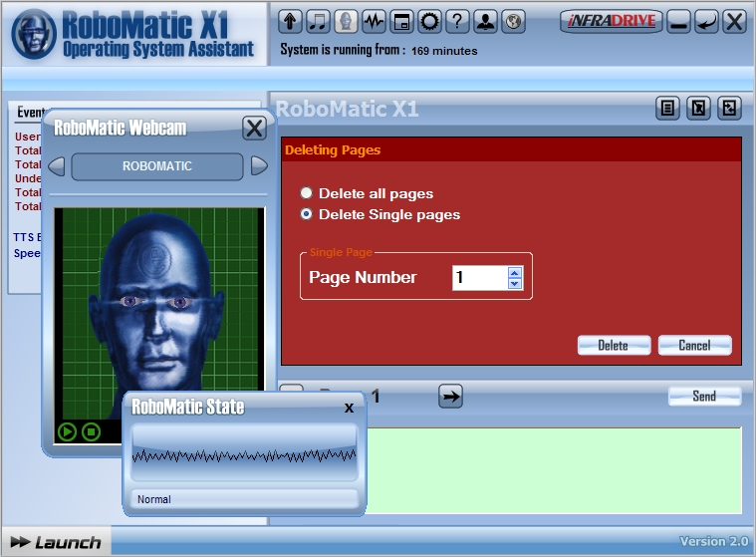Minimize RoboMatic with the dash icon
The height and width of the screenshot is (557, 756).
tap(678, 21)
